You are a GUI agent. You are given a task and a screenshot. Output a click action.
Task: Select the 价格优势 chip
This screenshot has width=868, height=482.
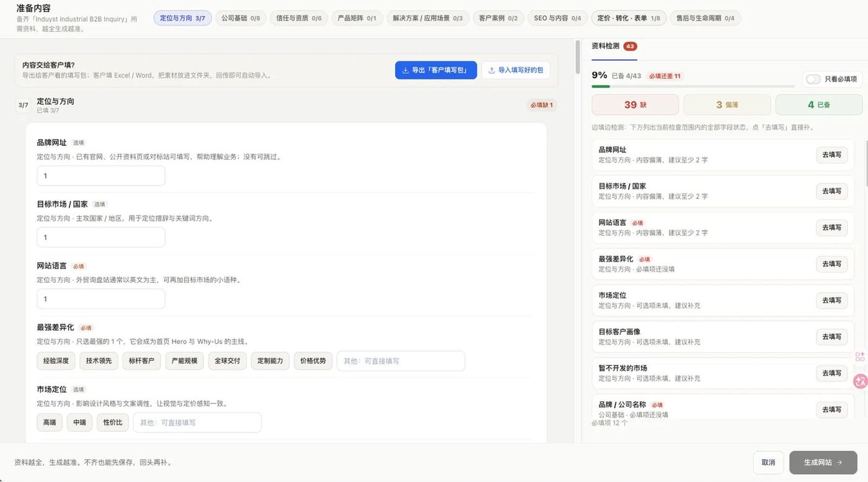(313, 361)
